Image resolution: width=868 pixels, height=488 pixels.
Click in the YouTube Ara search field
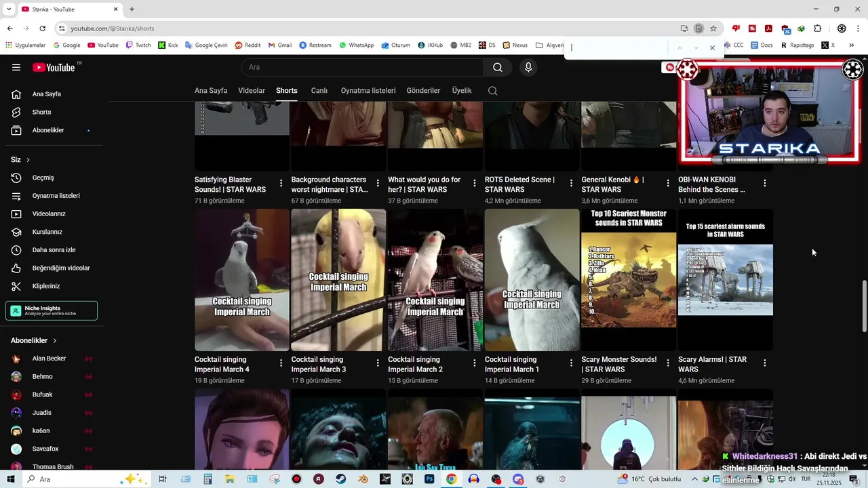tap(362, 67)
